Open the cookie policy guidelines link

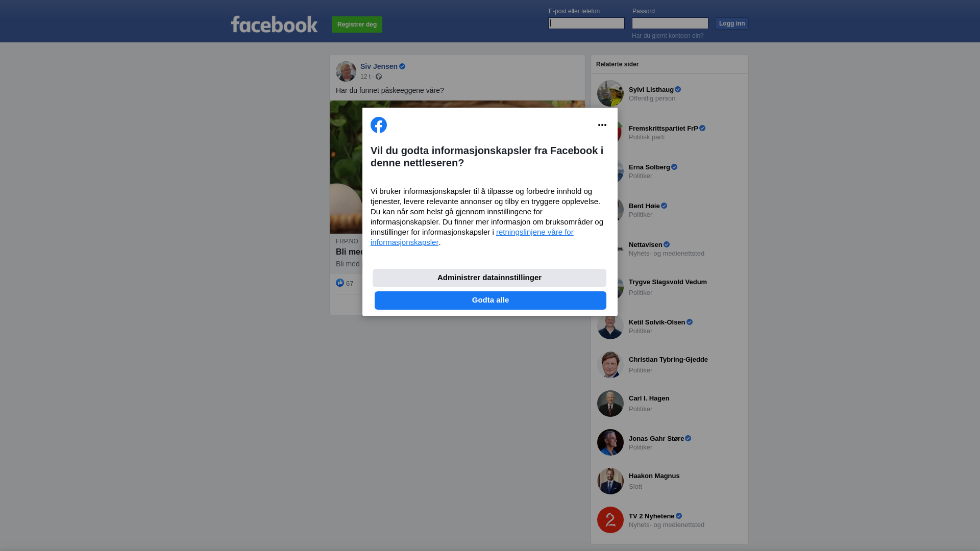tap(472, 237)
